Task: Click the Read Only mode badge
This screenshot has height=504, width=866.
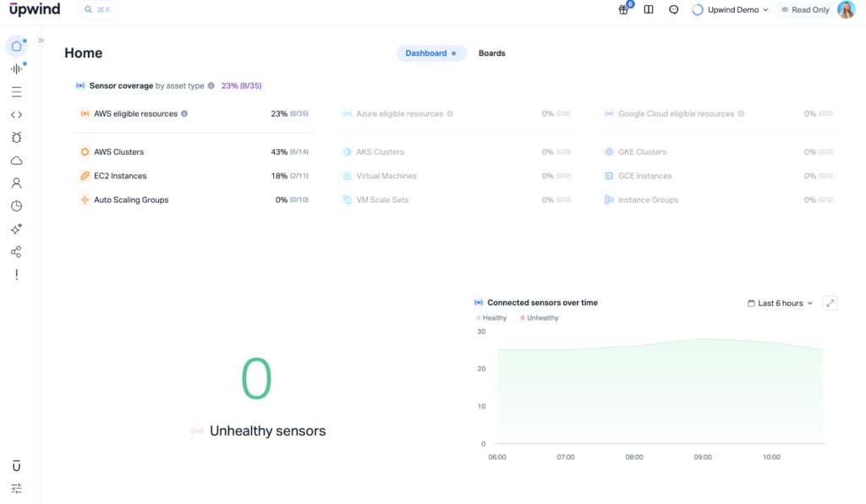Action: click(x=804, y=10)
